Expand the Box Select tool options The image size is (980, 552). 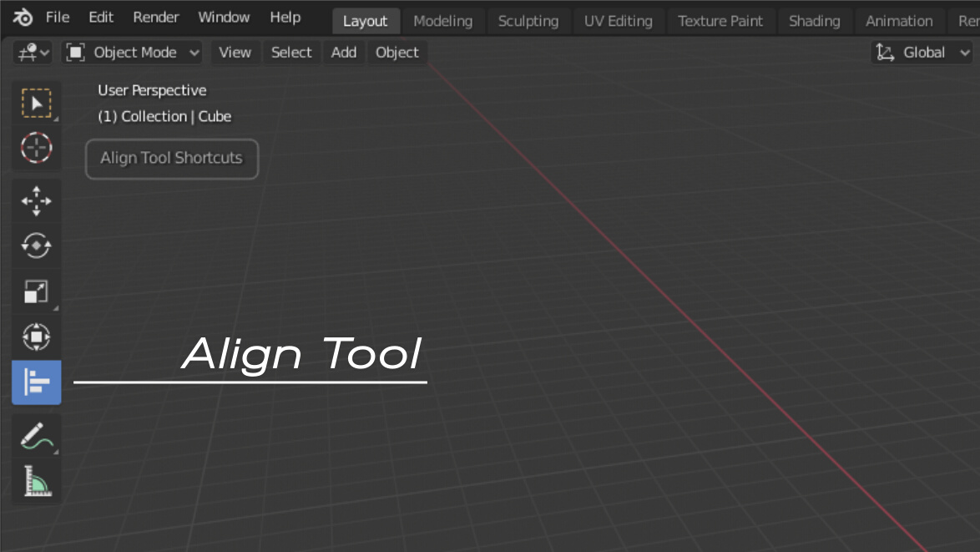pyautogui.click(x=58, y=118)
